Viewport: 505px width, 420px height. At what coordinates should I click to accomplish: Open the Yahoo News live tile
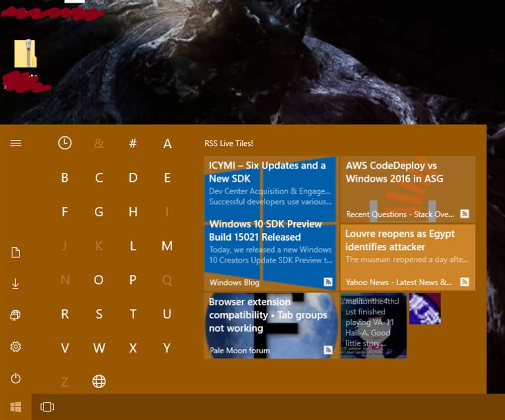pos(408,258)
